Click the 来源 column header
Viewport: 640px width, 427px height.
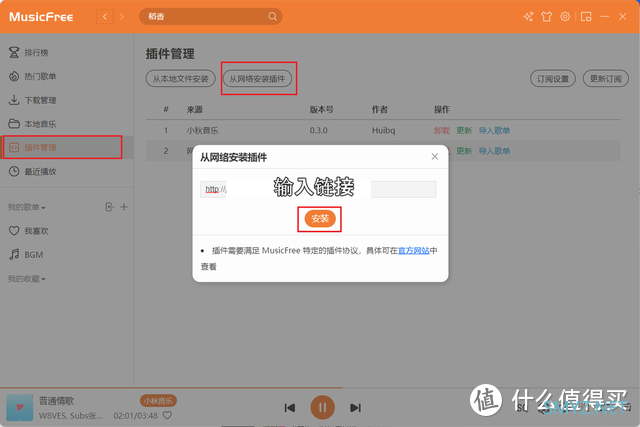pyautogui.click(x=195, y=109)
